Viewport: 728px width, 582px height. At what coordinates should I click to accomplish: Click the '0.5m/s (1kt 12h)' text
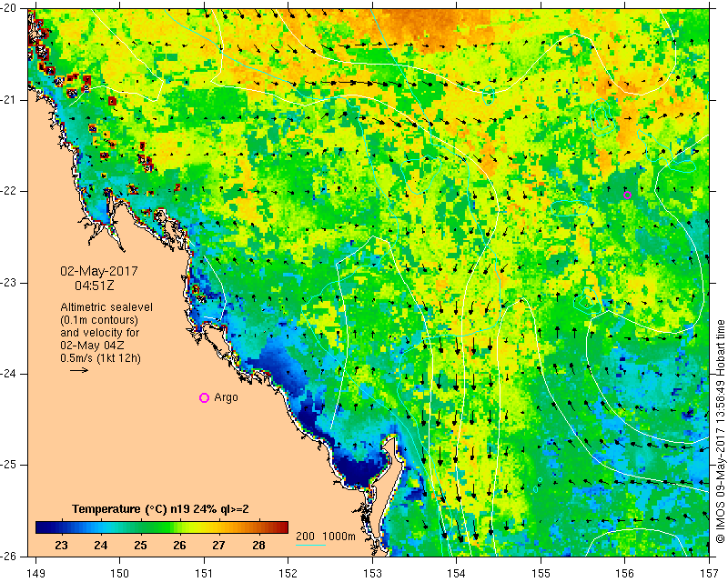(100, 357)
